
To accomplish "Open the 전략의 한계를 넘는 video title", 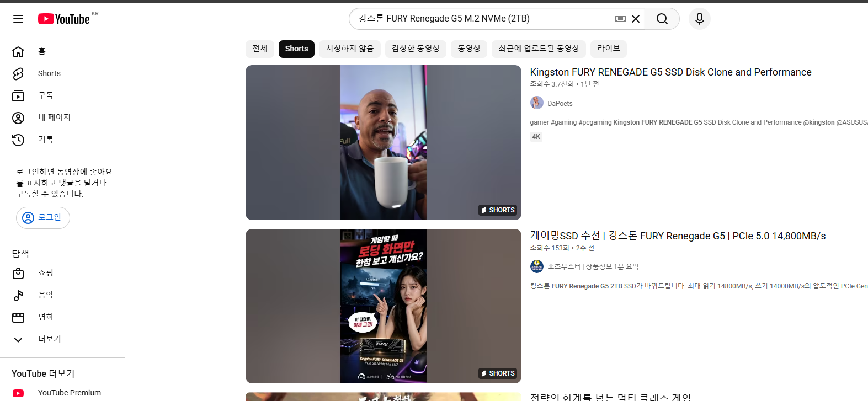I will pyautogui.click(x=610, y=397).
